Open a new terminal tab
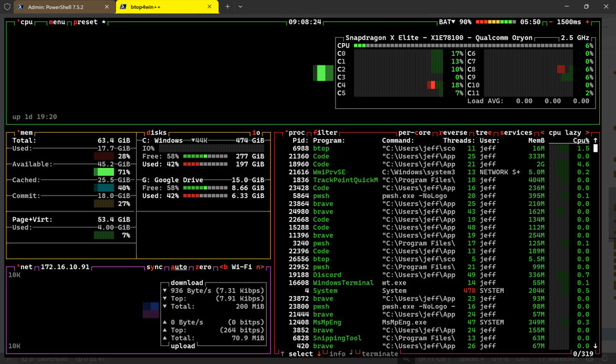This screenshot has width=616, height=364. click(x=227, y=6)
